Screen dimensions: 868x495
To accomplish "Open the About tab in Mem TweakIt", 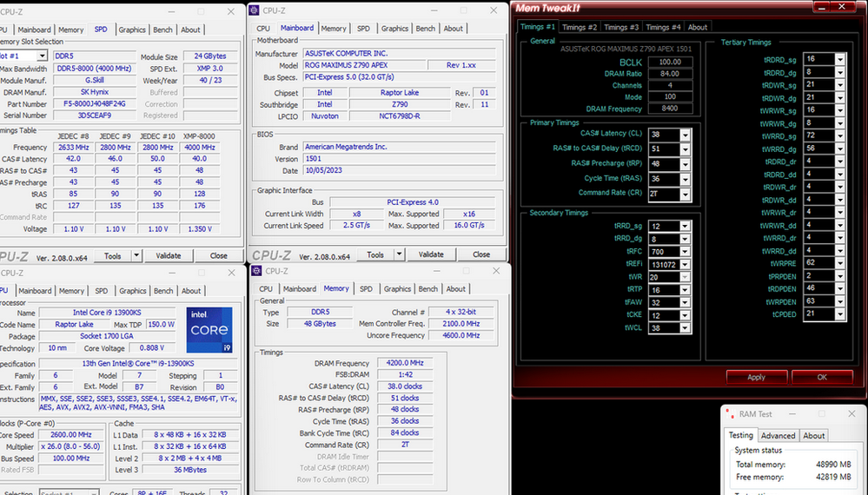I will [x=697, y=27].
